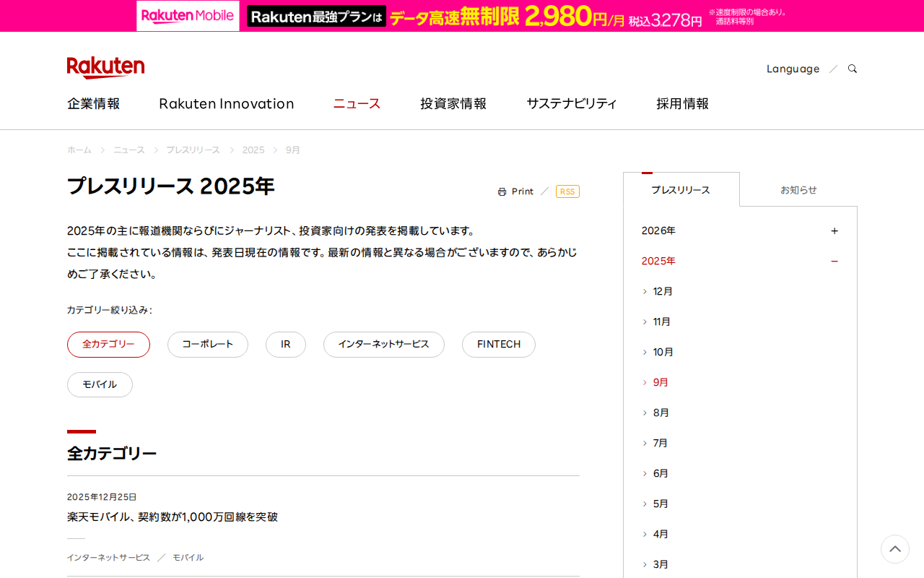Viewport: 924px width, 578px height.
Task: Click the back-to-top arrow button
Action: point(894,549)
